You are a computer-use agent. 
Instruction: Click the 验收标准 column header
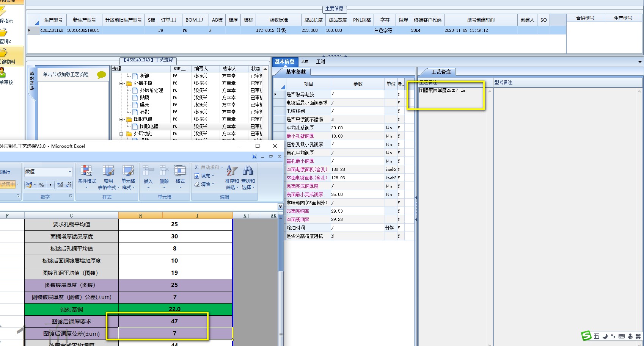click(x=279, y=20)
